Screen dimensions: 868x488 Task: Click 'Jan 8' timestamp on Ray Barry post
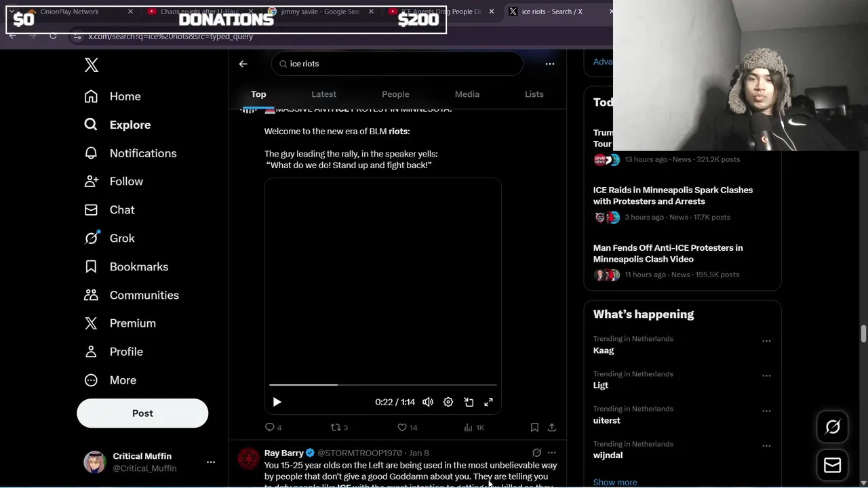click(x=419, y=453)
